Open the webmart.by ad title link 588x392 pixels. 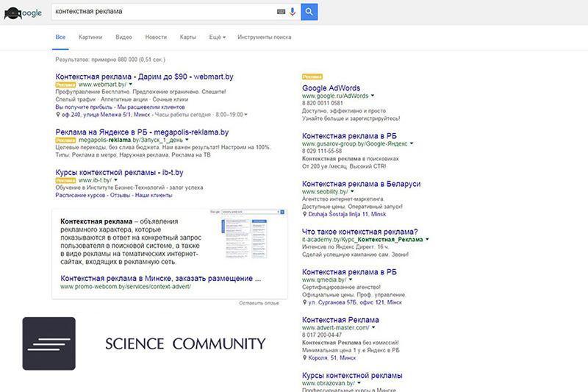(144, 76)
